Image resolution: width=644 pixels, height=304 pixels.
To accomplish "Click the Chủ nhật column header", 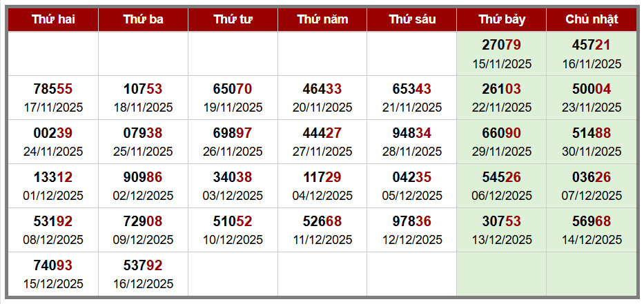I will (592, 19).
